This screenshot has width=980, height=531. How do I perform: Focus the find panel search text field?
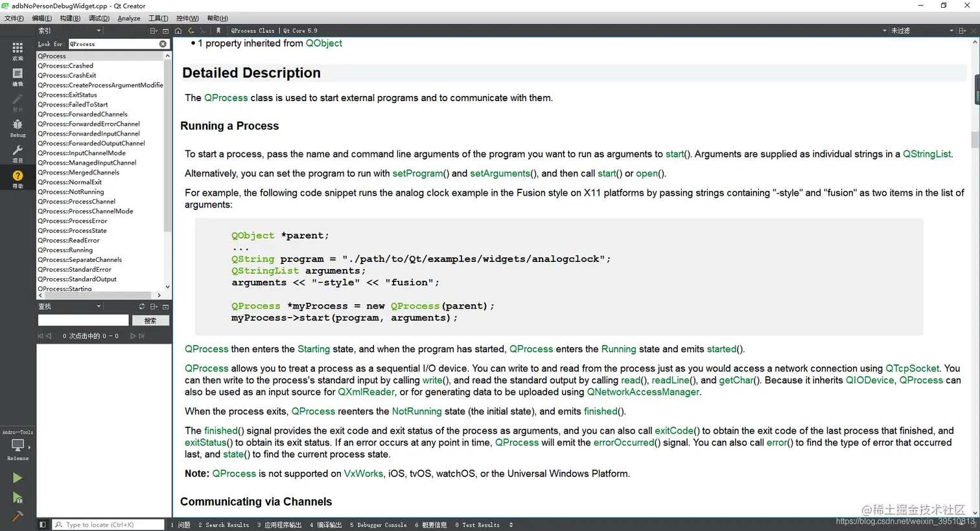(83, 320)
